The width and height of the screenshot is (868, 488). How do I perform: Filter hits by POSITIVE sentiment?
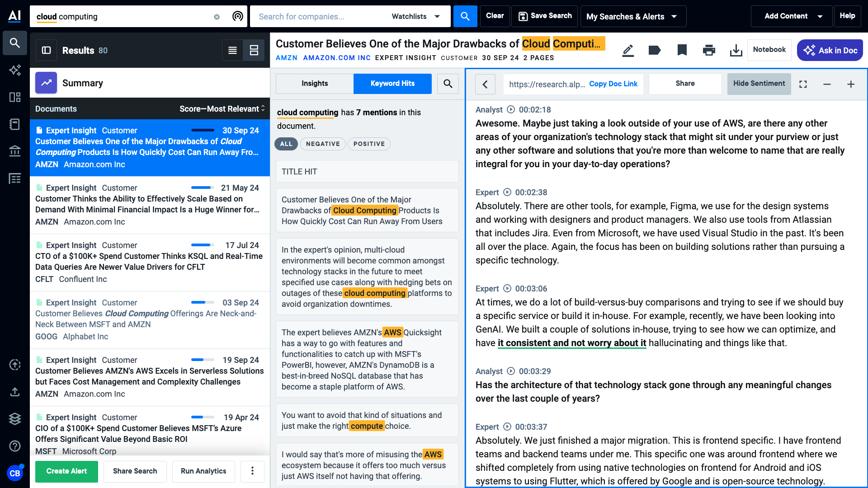point(369,144)
